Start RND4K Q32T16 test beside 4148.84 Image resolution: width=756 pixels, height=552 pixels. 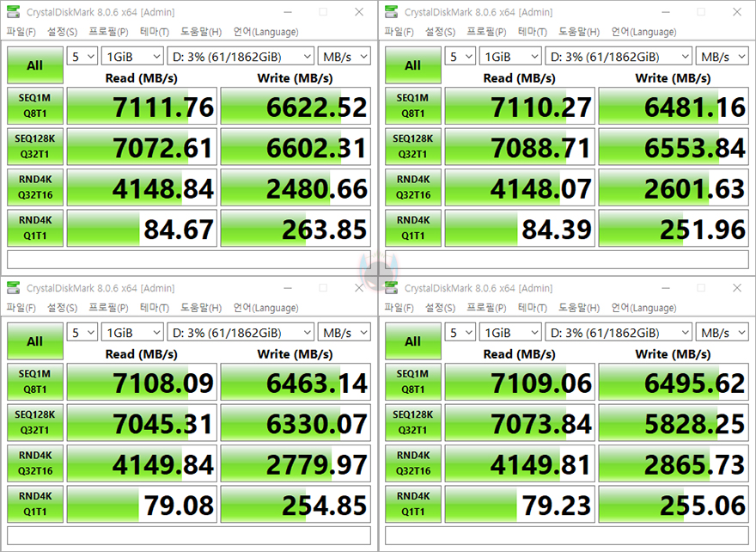point(35,187)
